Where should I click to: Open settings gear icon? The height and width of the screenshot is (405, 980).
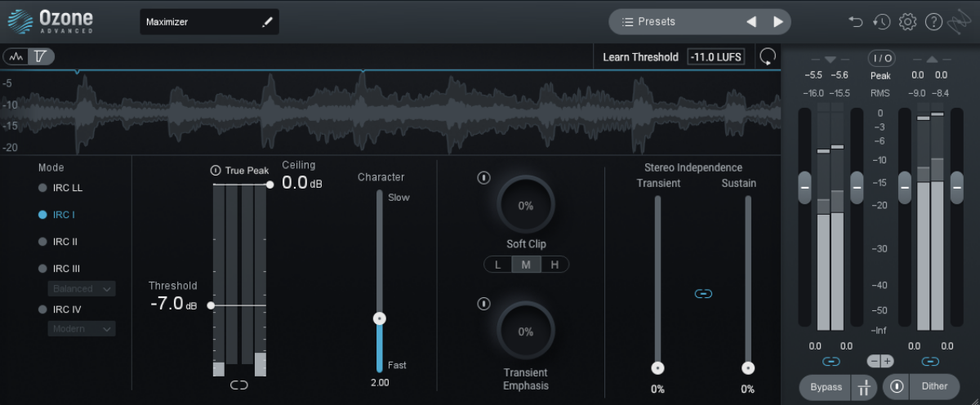(907, 22)
